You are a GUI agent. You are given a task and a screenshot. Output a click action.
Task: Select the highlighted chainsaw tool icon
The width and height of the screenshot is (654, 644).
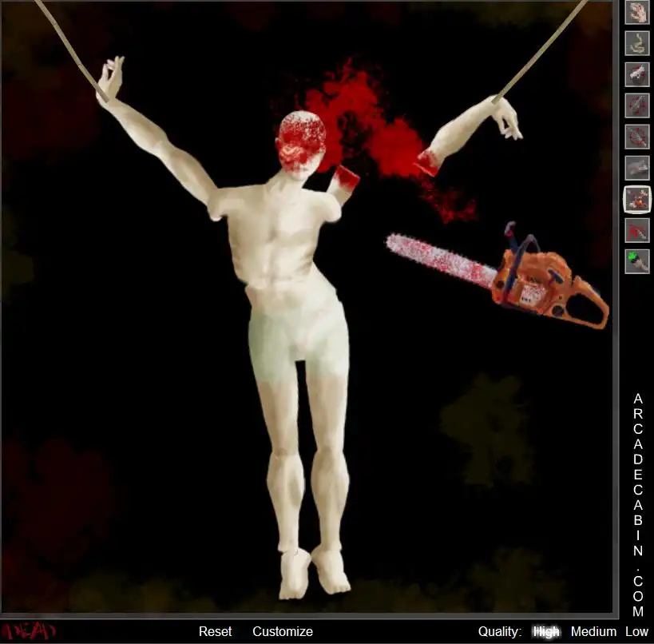[637, 199]
